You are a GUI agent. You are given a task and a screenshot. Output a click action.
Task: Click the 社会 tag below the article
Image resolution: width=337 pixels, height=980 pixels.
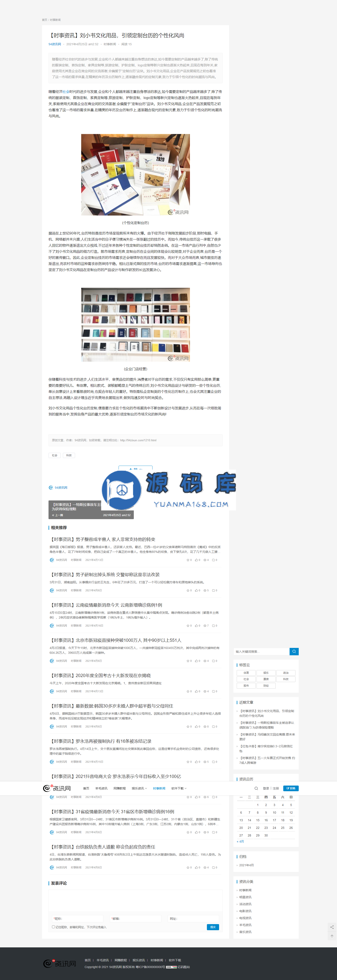point(54,455)
